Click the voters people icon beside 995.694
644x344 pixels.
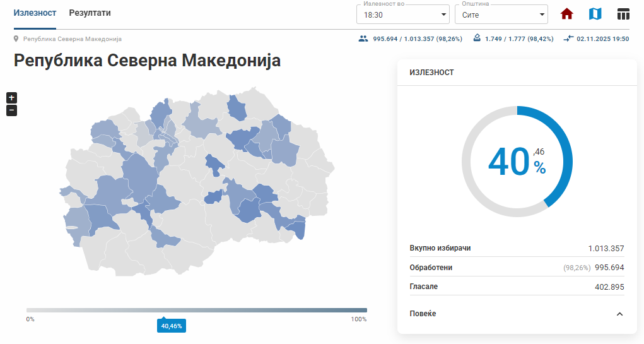tap(363, 39)
